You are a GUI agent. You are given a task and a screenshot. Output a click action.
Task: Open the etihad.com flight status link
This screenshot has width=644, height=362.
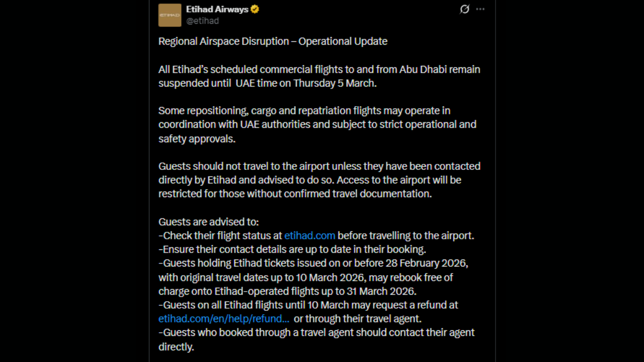pyautogui.click(x=309, y=235)
